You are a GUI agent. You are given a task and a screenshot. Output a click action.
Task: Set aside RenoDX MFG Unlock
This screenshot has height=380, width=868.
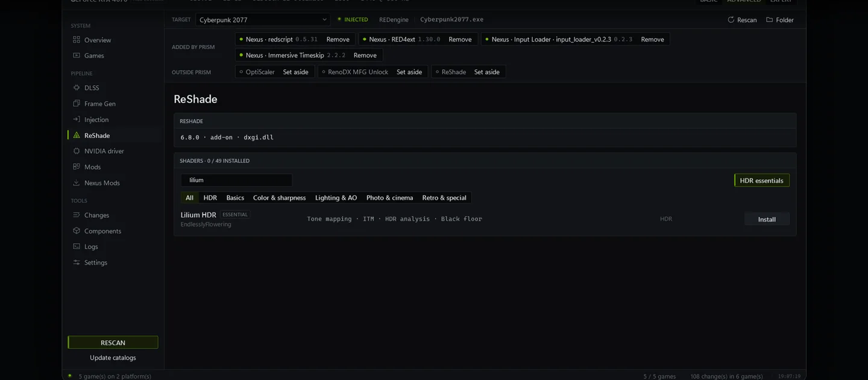[x=409, y=72]
